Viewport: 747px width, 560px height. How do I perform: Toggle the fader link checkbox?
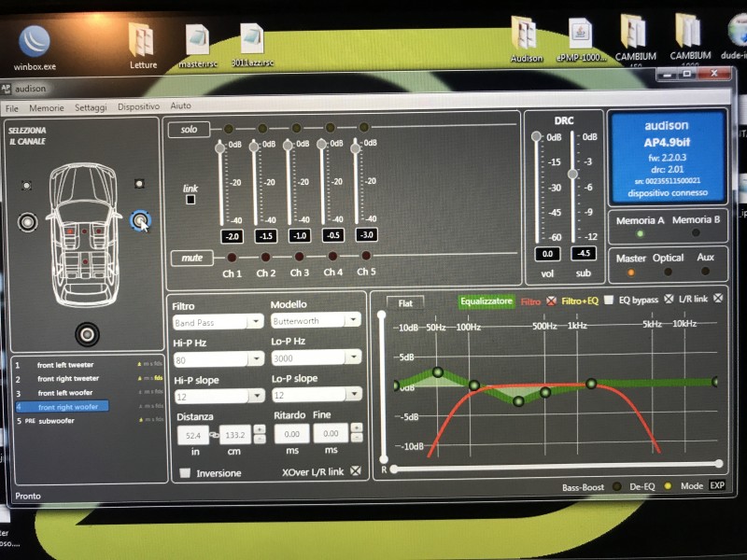click(x=190, y=200)
